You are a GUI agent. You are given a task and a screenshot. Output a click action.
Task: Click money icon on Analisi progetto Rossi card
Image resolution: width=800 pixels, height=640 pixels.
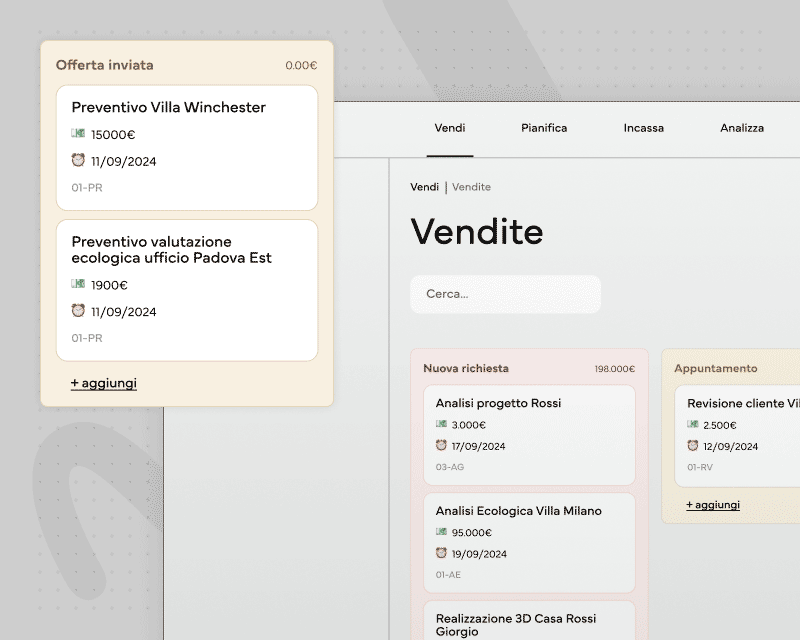coord(441,424)
